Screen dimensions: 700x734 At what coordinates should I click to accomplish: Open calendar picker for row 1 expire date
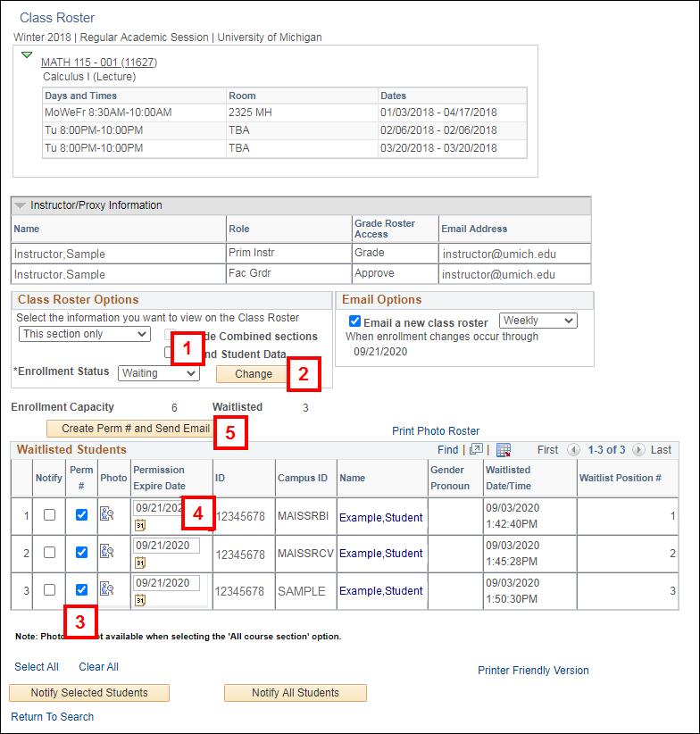tap(140, 526)
